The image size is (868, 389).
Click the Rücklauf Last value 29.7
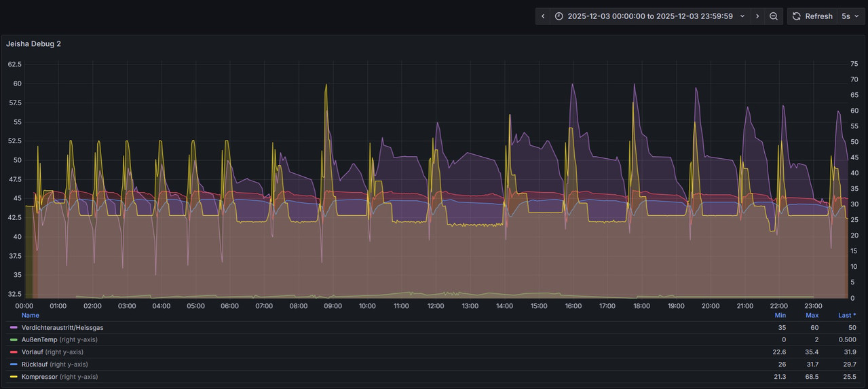pos(849,364)
